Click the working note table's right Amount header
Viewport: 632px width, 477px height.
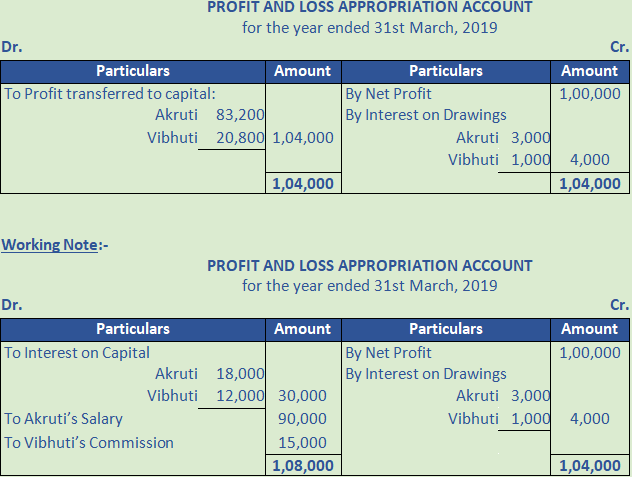(589, 329)
